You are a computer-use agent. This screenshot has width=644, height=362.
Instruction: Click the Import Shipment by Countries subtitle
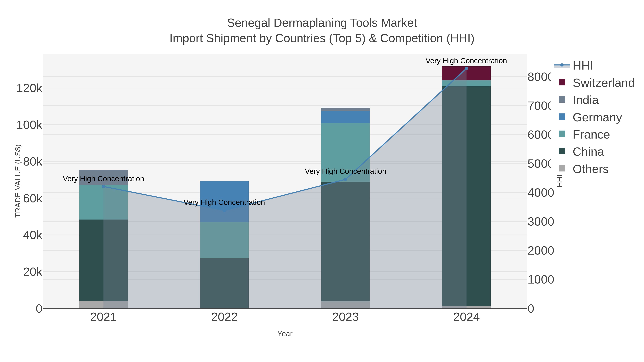322,38
